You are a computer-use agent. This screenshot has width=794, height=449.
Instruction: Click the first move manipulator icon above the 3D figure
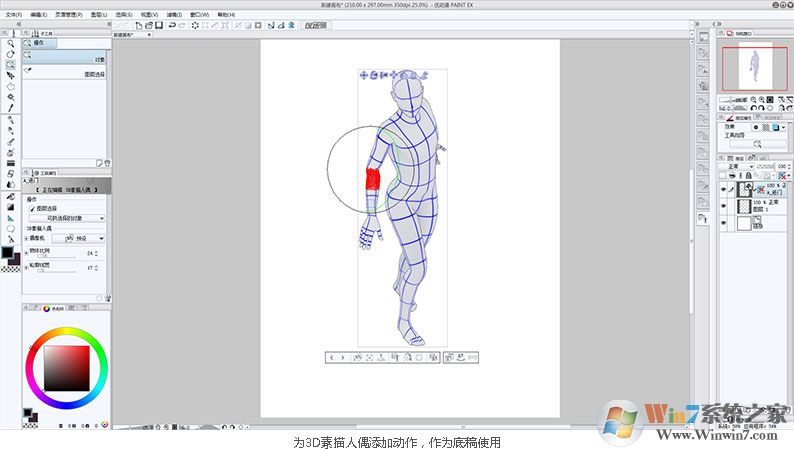pos(364,75)
